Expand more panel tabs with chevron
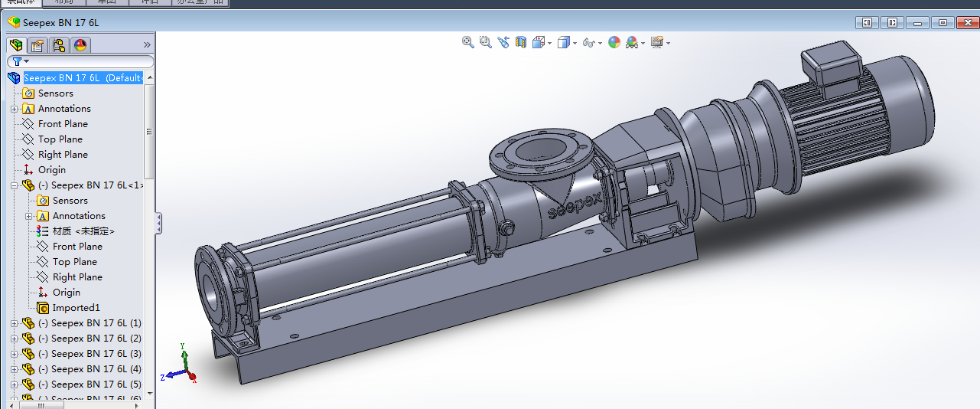Viewport: 980px width, 409px height. click(147, 45)
